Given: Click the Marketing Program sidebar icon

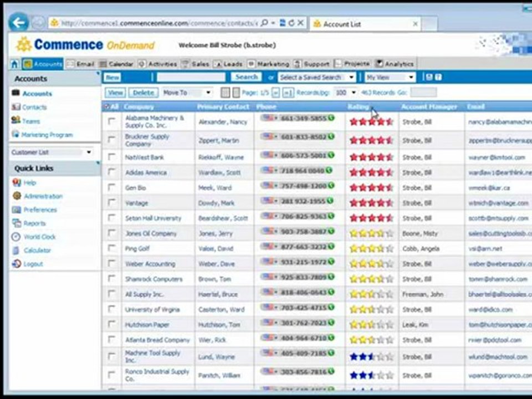Looking at the screenshot, I should 16,134.
